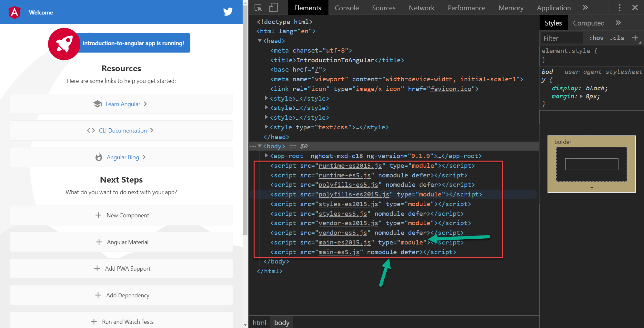Select the body breadcrumb at the bottom
644x328 pixels.
[282, 323]
